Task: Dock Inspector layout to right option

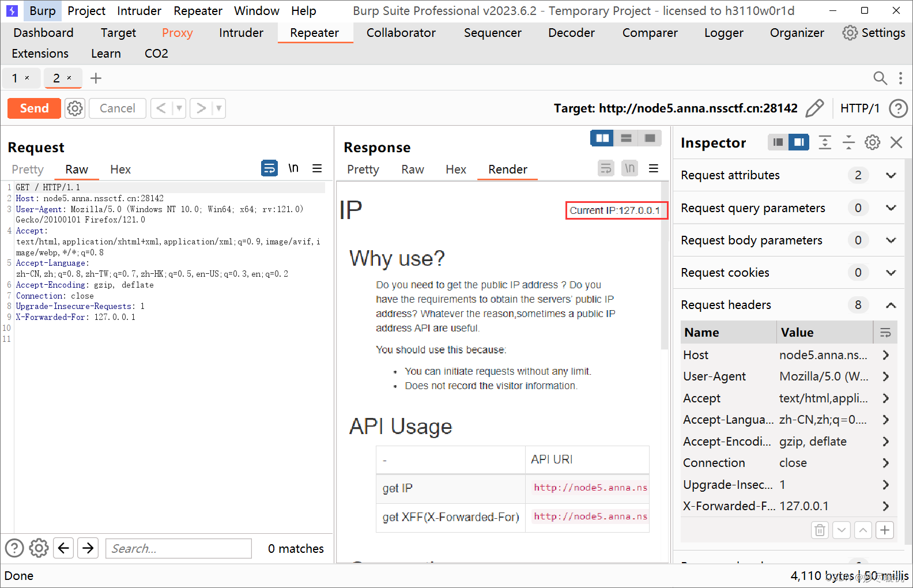Action: [x=799, y=142]
